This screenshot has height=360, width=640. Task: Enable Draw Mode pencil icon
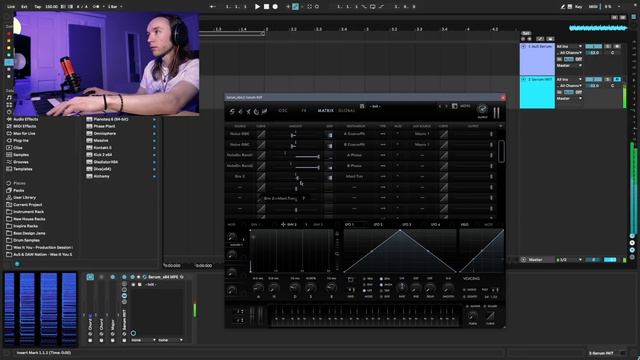coord(563,7)
